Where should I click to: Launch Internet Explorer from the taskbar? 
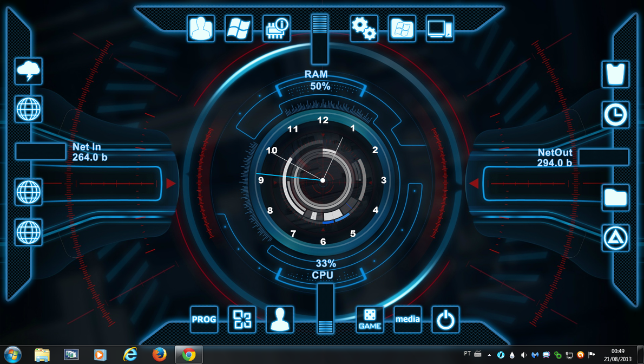click(130, 355)
